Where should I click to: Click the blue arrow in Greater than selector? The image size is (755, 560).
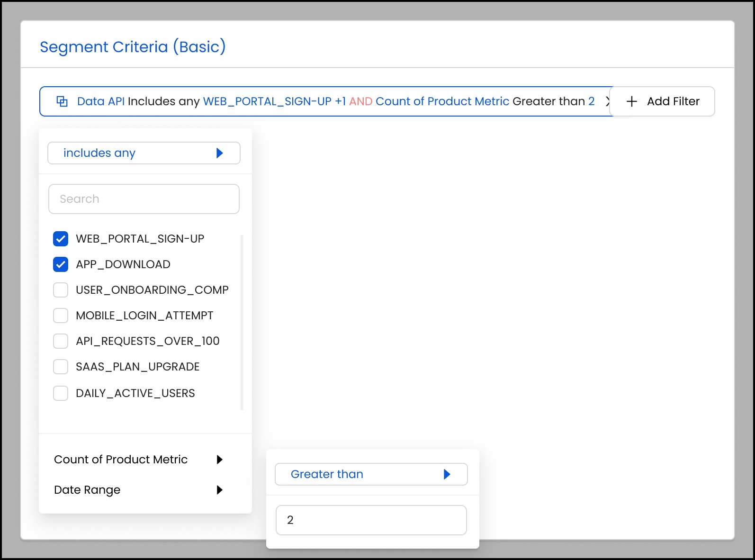447,474
